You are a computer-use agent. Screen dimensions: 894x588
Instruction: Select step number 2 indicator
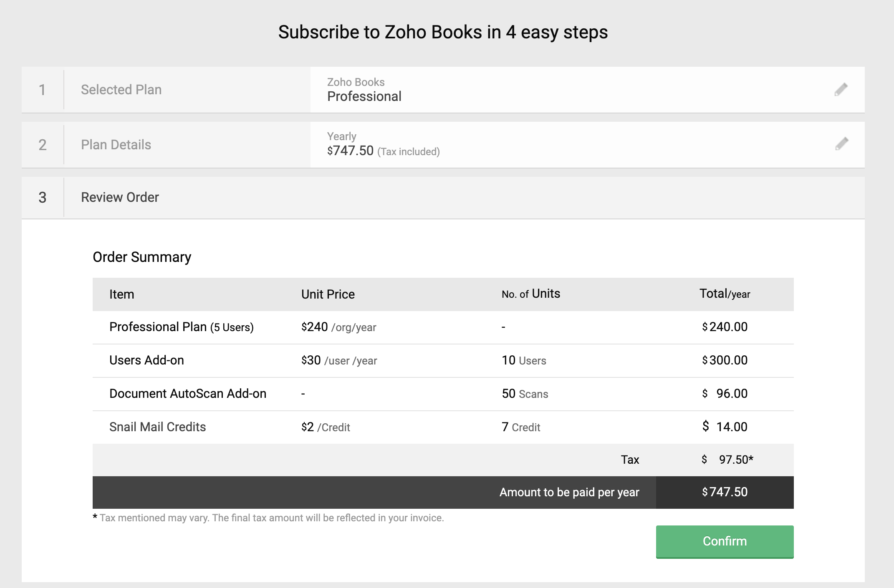click(x=42, y=145)
